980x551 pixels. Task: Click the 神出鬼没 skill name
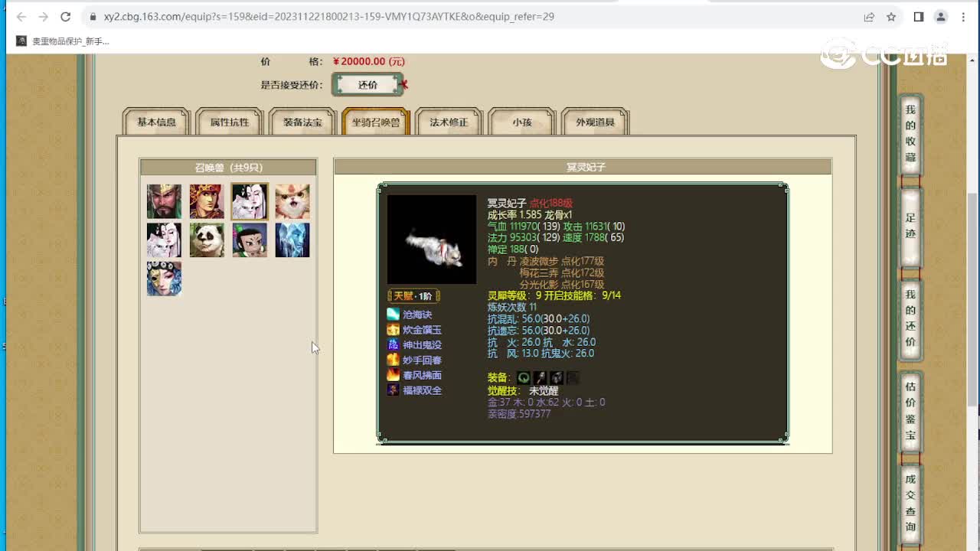click(422, 345)
